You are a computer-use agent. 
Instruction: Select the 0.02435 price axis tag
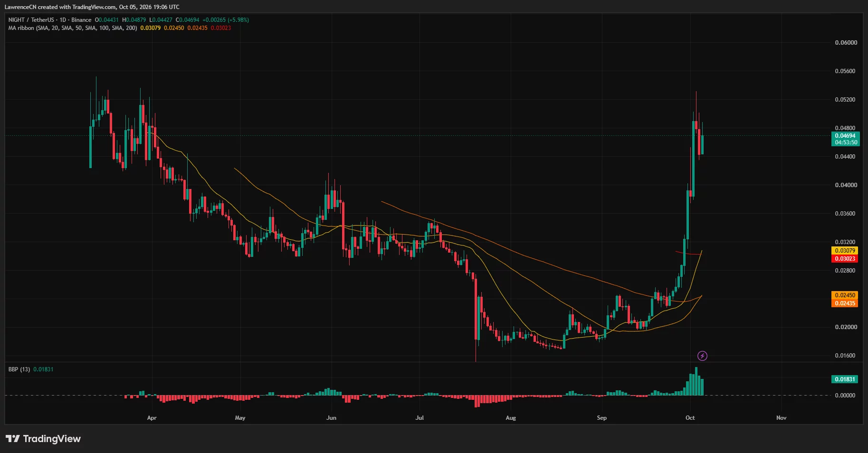845,303
